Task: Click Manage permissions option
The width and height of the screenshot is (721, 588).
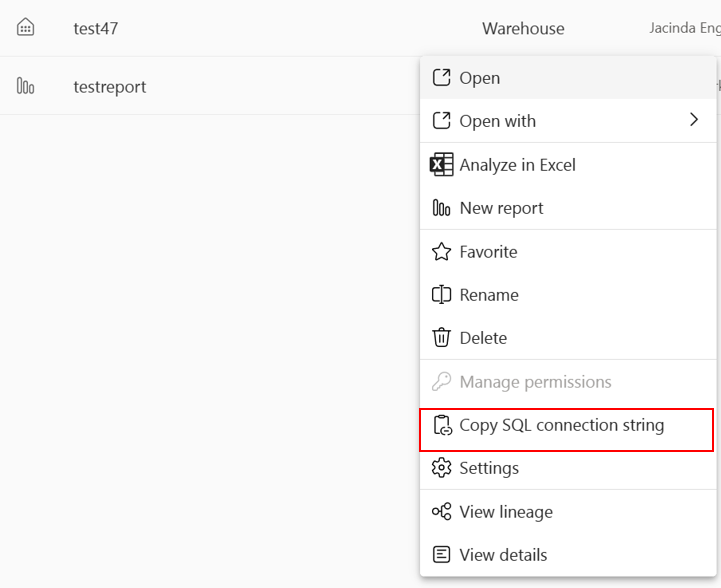Action: point(535,382)
